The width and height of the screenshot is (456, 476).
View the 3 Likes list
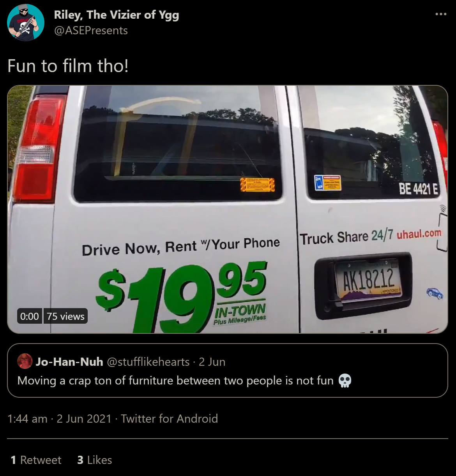tap(95, 460)
